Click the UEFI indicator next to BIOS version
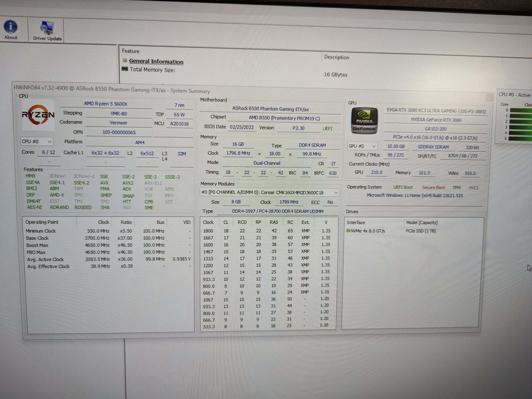Screen dimensions: 532x399 coord(328,129)
